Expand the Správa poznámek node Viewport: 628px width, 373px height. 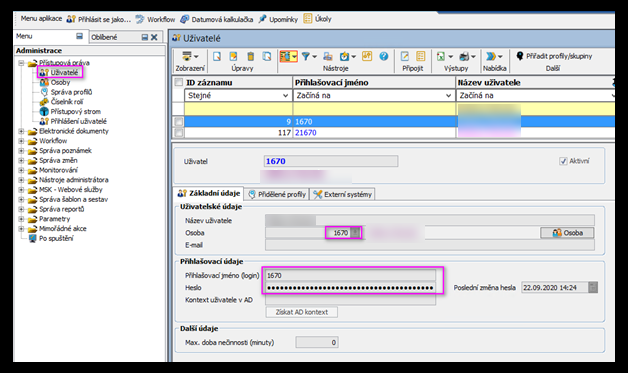[x=21, y=151]
